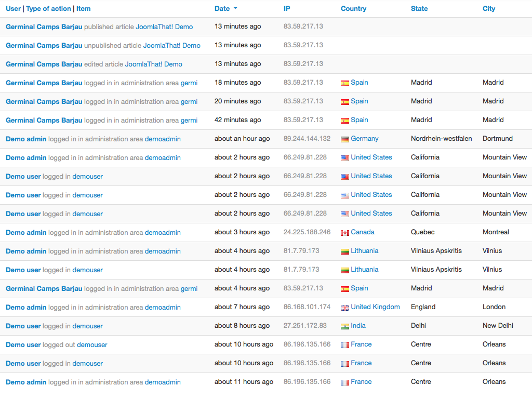Open the demouser link in the India row
The width and height of the screenshot is (532, 399).
tap(87, 326)
